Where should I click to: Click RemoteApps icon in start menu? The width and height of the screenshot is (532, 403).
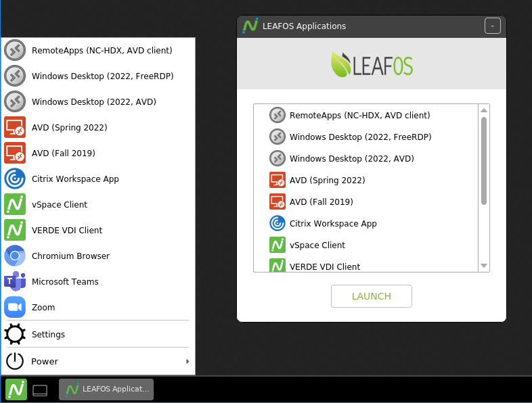[15, 50]
